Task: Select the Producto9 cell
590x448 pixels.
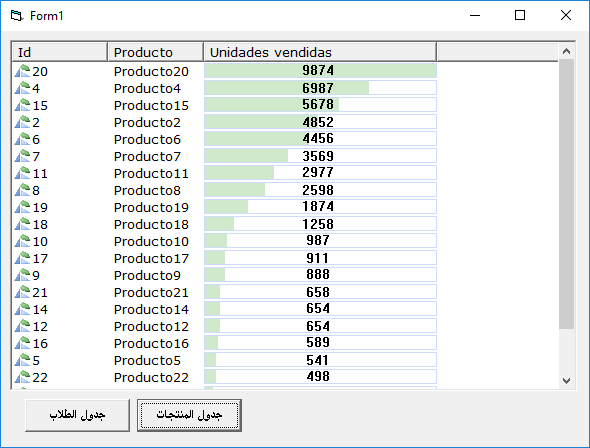Action: pos(147,275)
